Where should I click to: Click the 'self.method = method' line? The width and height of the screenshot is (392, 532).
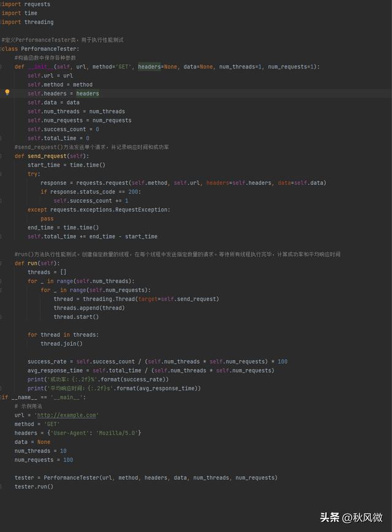click(x=60, y=84)
